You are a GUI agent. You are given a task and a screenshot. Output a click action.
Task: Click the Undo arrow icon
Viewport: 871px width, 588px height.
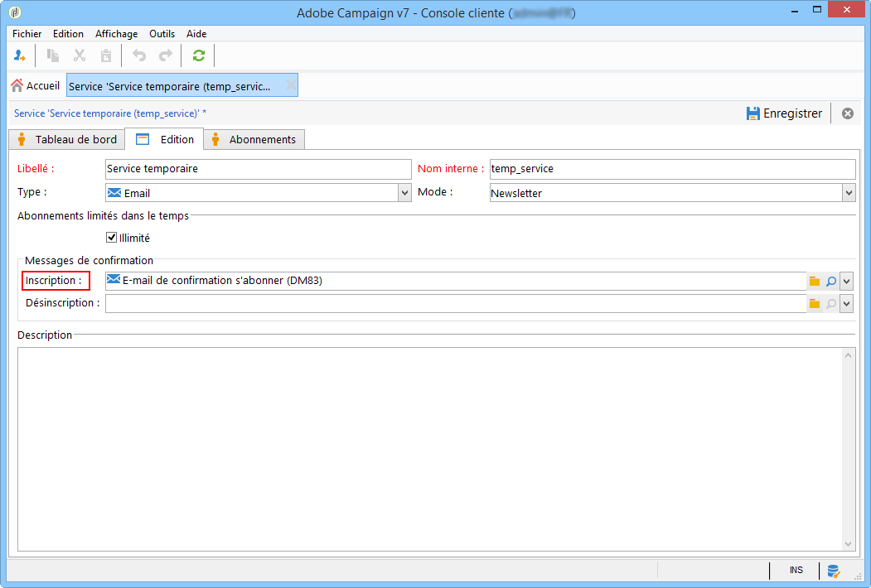(139, 55)
